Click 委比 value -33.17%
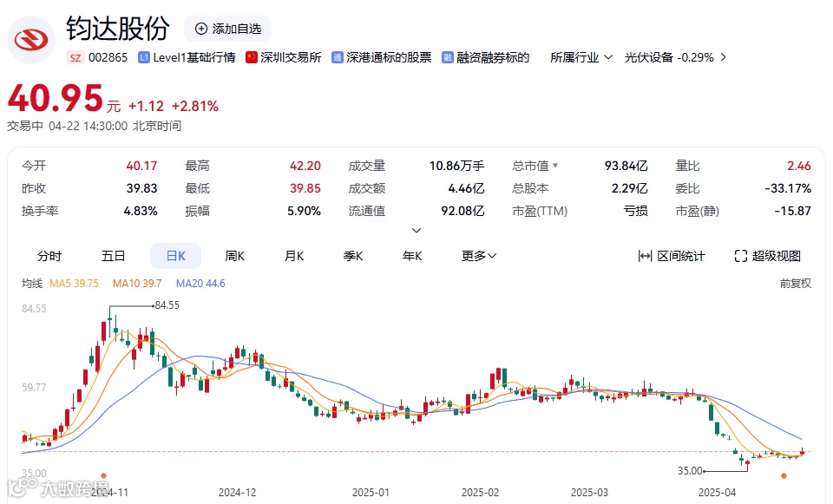The height and width of the screenshot is (504, 833). (788, 188)
